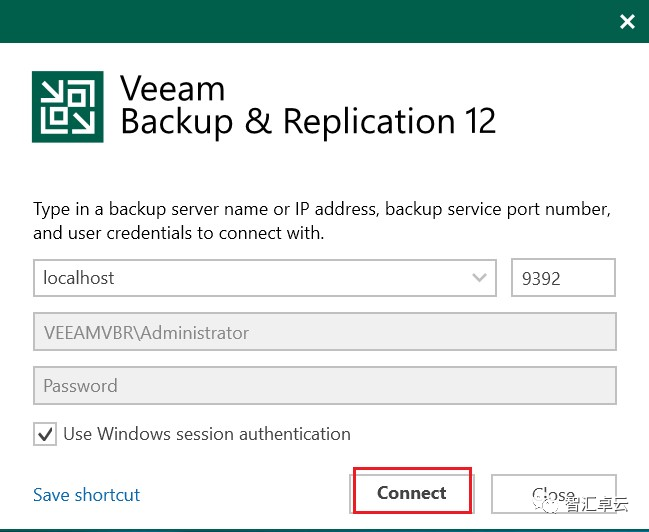Open the Save shortcut link
This screenshot has width=649, height=532.
[87, 495]
